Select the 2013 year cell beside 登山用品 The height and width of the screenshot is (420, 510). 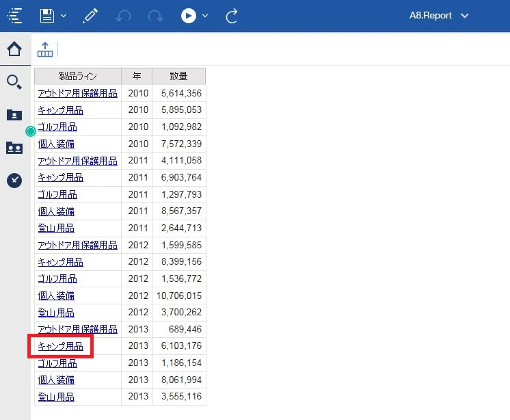137,397
